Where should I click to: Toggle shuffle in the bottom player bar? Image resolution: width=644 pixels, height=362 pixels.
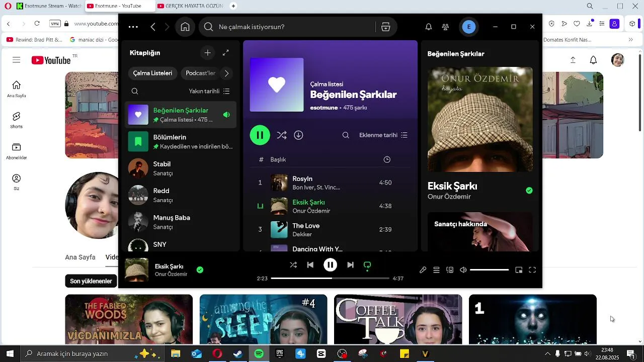point(293,265)
